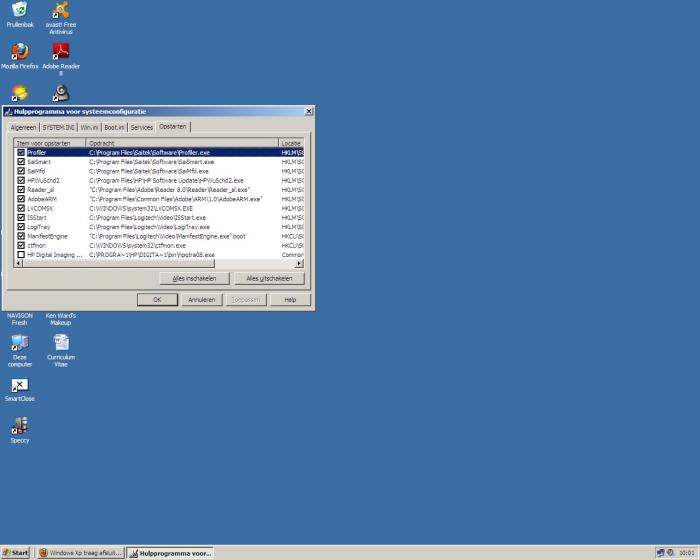This screenshot has height=560, width=700.
Task: Open the Start menu
Action: (16, 553)
